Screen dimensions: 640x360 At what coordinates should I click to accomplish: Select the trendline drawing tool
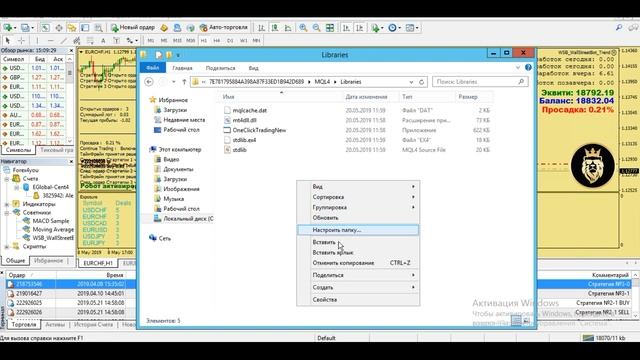point(64,40)
